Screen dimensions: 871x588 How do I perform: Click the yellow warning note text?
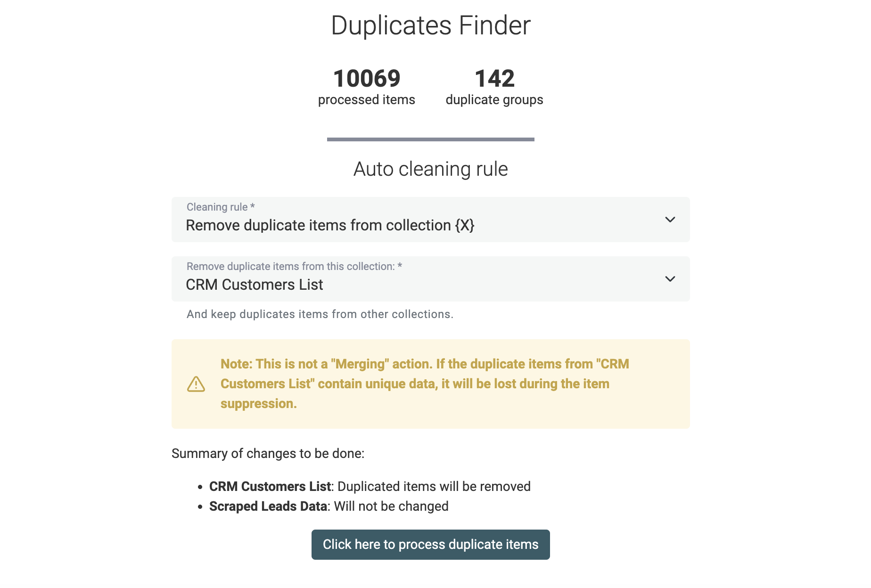424,384
